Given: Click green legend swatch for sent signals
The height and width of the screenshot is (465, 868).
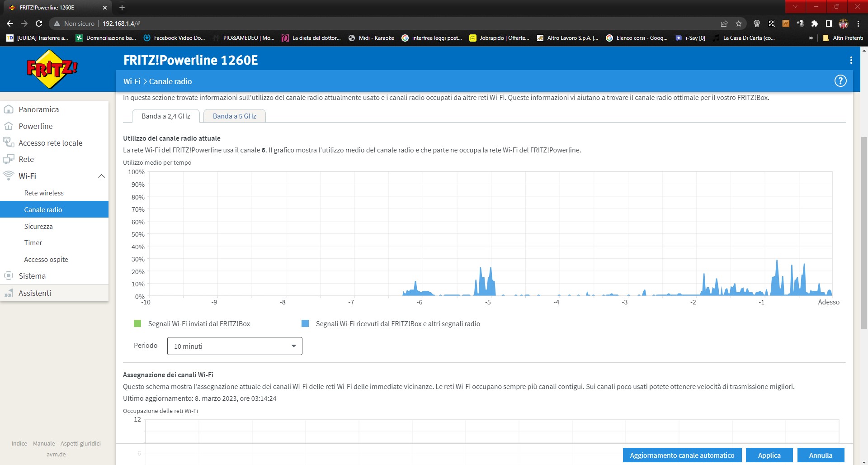Looking at the screenshot, I should 137,323.
